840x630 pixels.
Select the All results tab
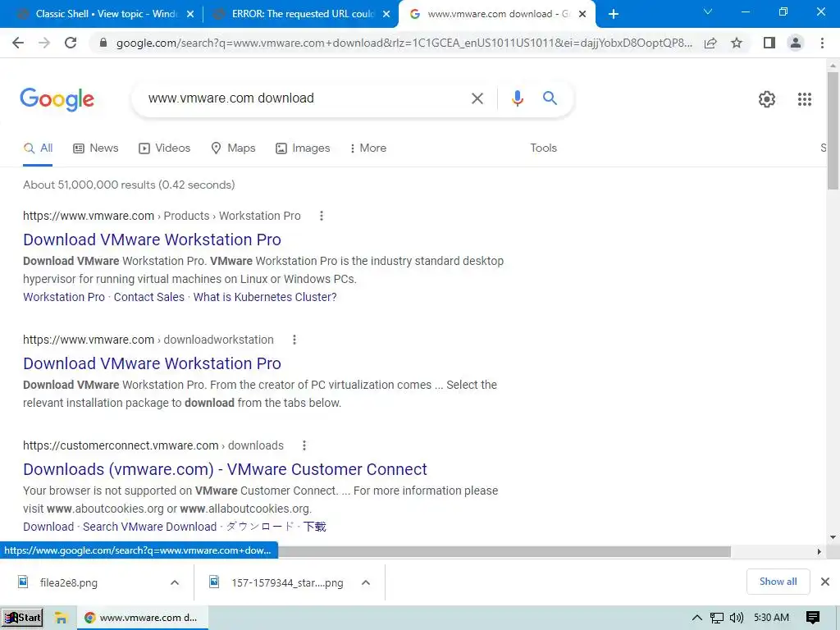38,148
